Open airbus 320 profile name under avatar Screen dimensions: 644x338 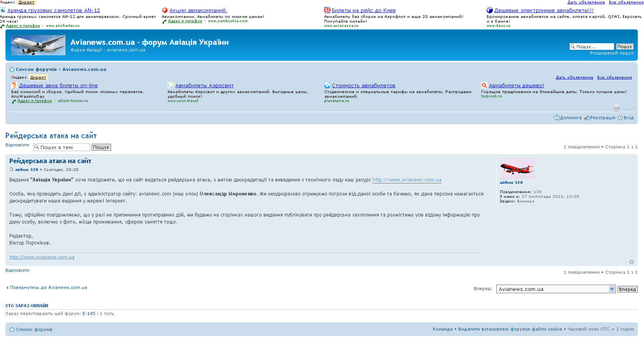511,182
